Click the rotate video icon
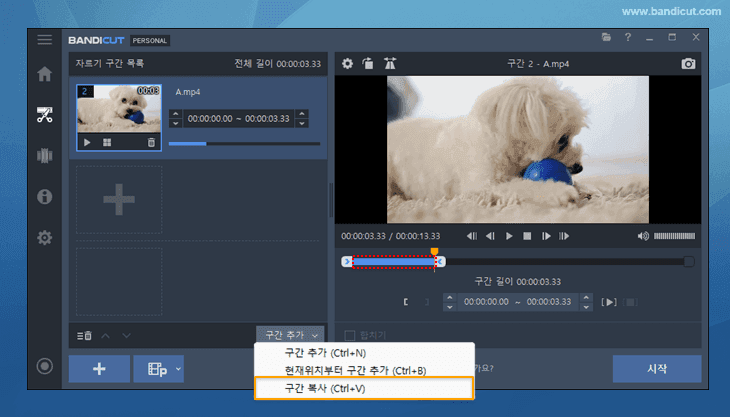The width and height of the screenshot is (730, 417). 368,63
